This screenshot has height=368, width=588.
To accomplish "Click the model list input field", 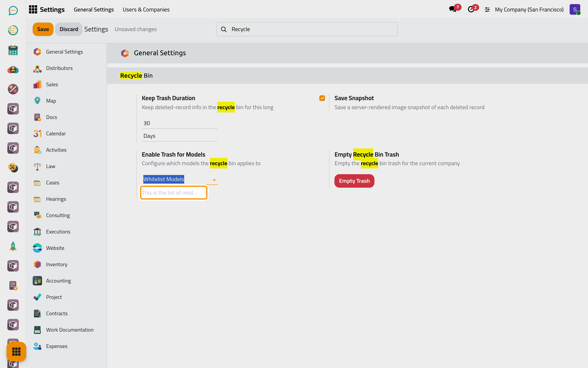I will (x=174, y=193).
